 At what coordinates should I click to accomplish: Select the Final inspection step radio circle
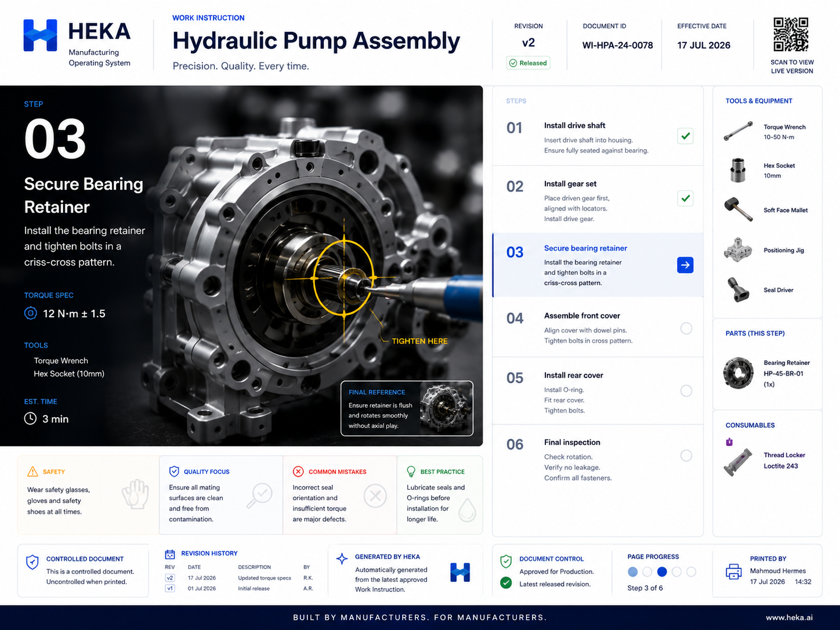tap(686, 455)
